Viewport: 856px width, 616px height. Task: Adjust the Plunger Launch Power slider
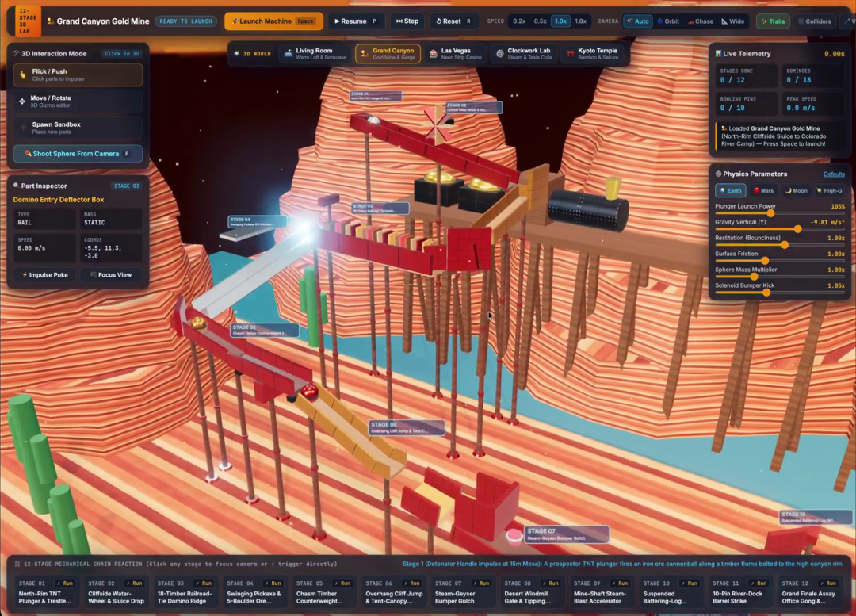(780, 213)
